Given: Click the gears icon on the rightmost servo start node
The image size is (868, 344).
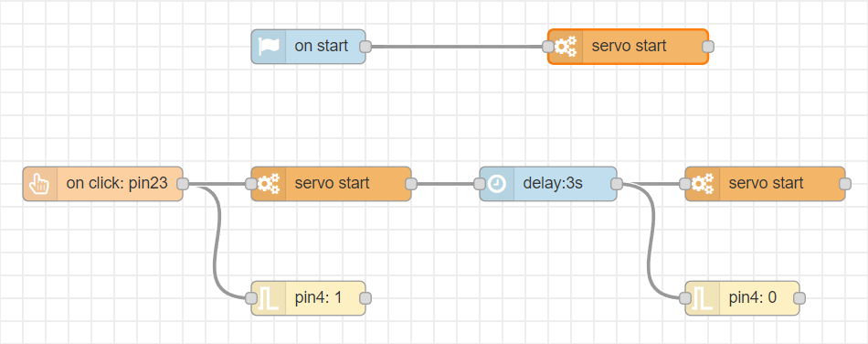Looking at the screenshot, I should [703, 183].
